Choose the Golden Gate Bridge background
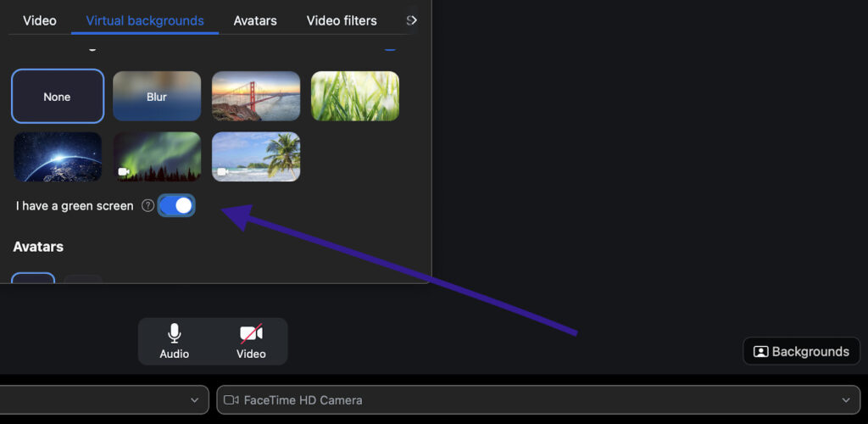The height and width of the screenshot is (424, 868). click(256, 97)
